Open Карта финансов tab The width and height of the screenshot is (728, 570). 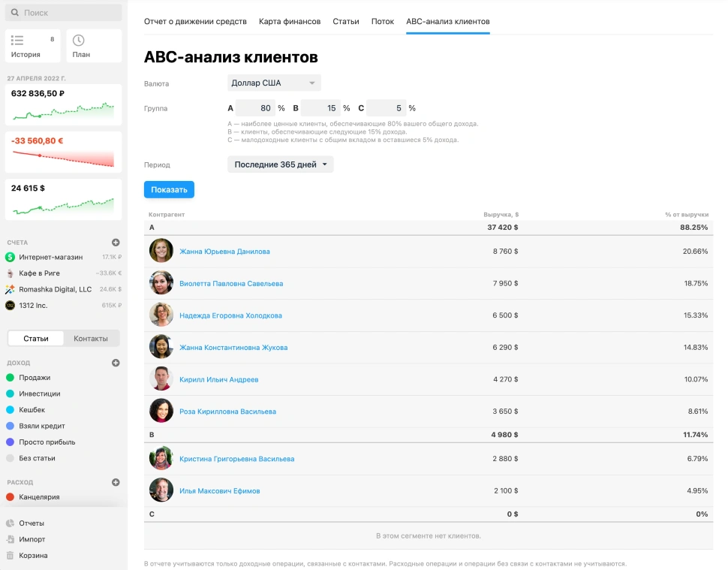290,21
